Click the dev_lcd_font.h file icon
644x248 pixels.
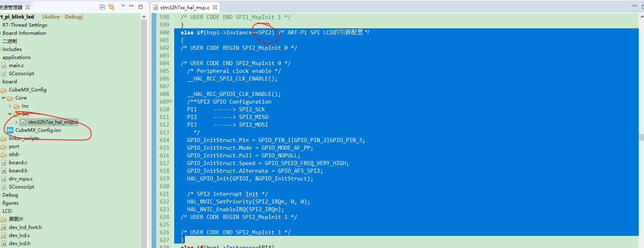pos(4,227)
